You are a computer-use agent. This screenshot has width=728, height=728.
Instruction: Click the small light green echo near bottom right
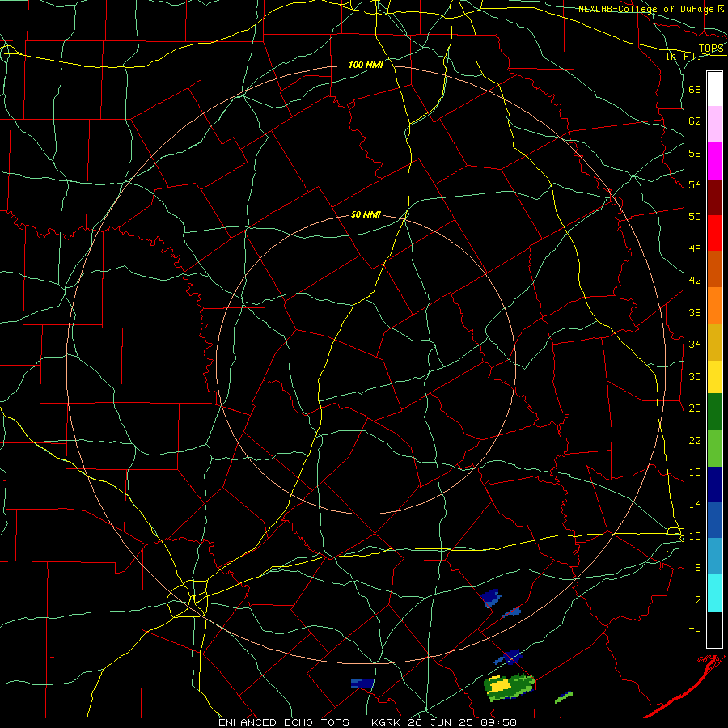(x=564, y=697)
